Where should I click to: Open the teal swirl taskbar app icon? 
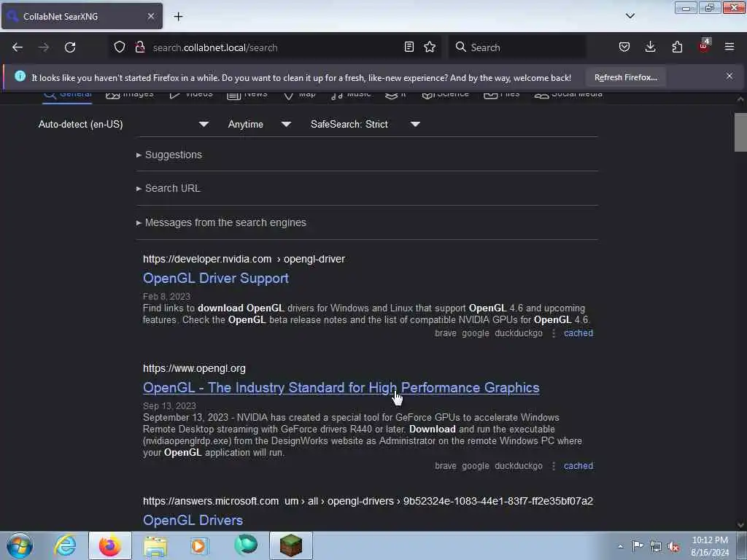246,545
